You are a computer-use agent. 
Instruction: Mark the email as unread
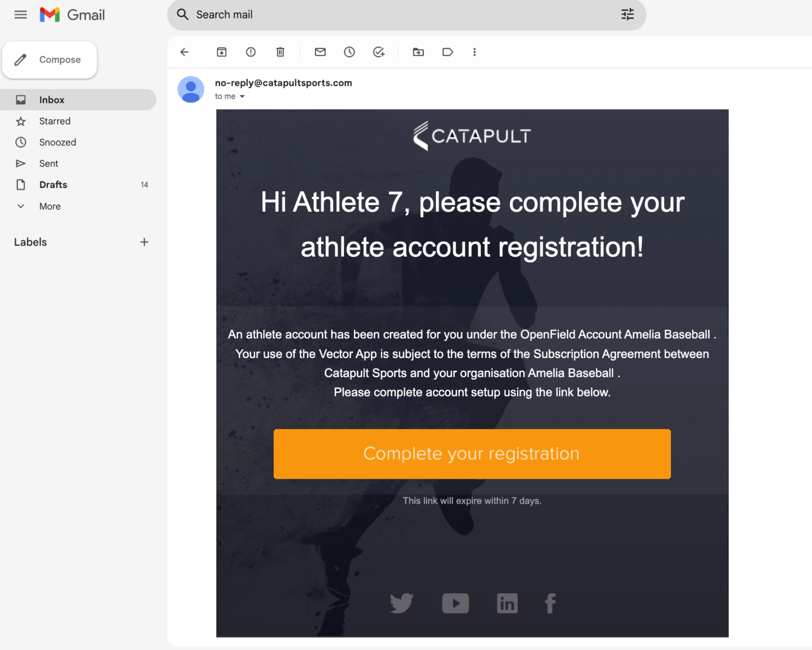click(x=320, y=52)
